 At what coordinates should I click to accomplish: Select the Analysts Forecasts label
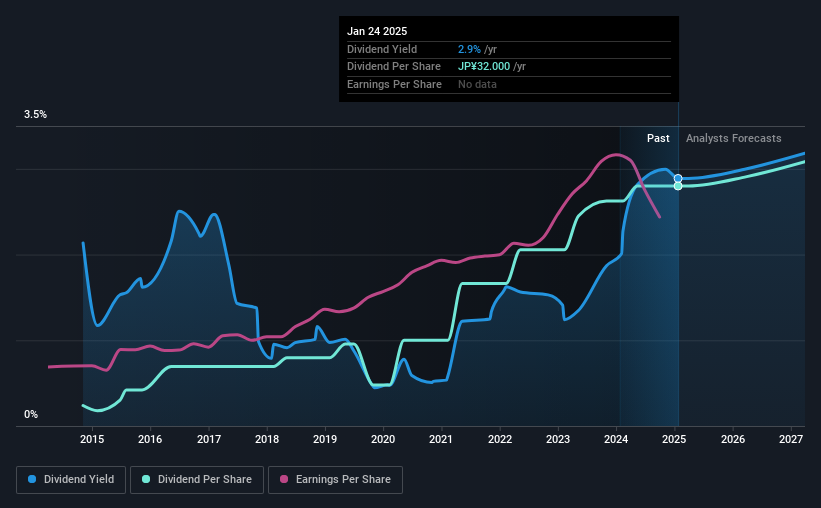click(x=734, y=138)
